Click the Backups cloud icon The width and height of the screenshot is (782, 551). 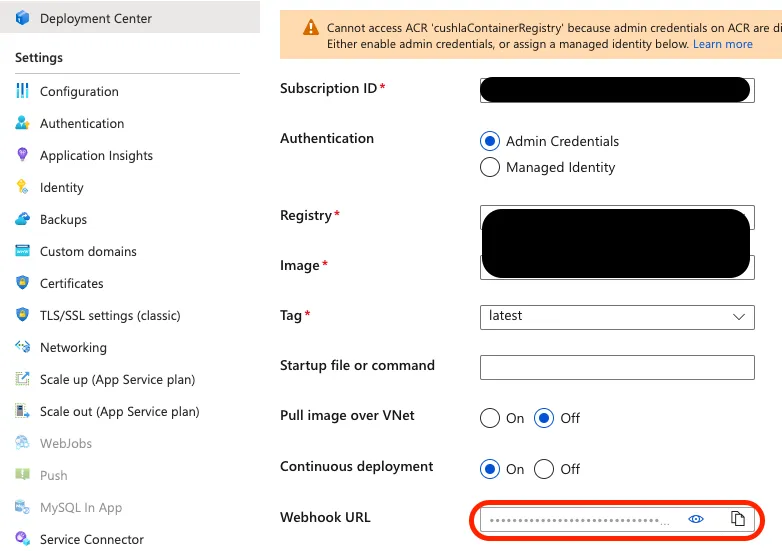coord(22,219)
